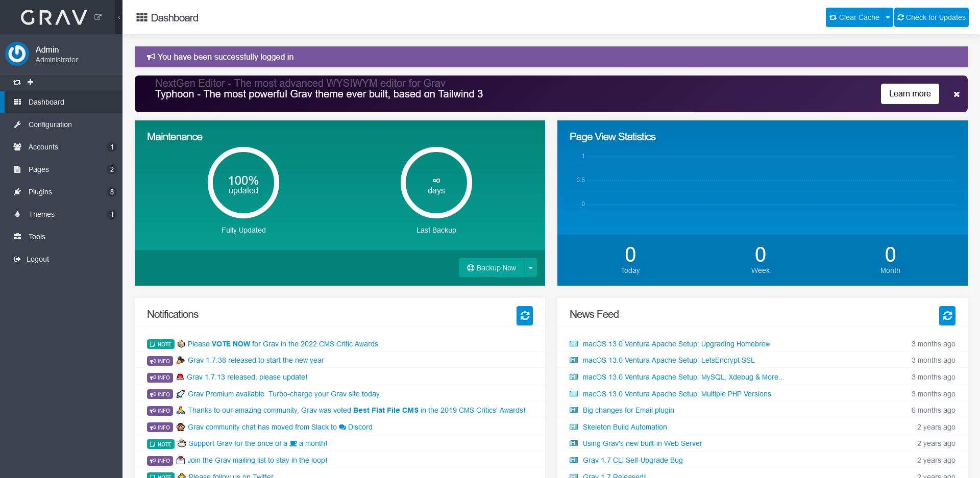Open the Grav mailing list notification
This screenshot has width=980, height=478.
(x=257, y=460)
